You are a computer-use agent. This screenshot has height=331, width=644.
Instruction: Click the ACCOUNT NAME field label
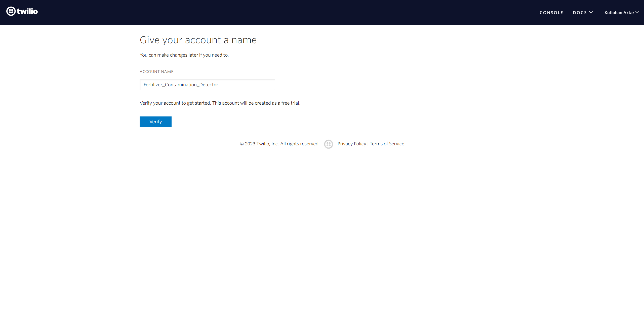(x=156, y=72)
